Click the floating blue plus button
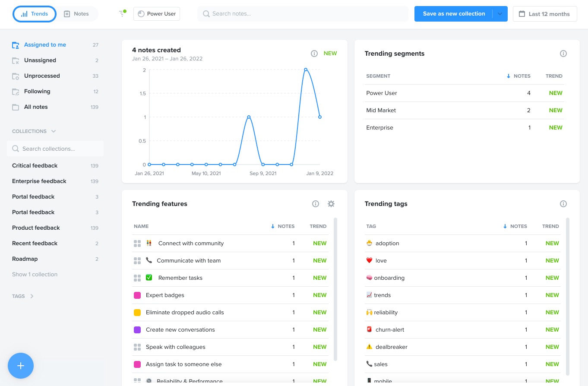The width and height of the screenshot is (588, 386). [21, 366]
